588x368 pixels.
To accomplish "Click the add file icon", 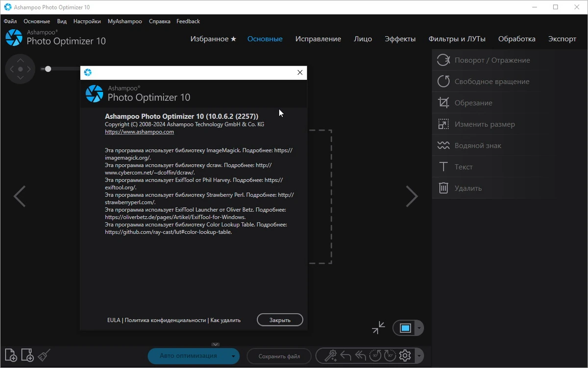I will [x=11, y=355].
